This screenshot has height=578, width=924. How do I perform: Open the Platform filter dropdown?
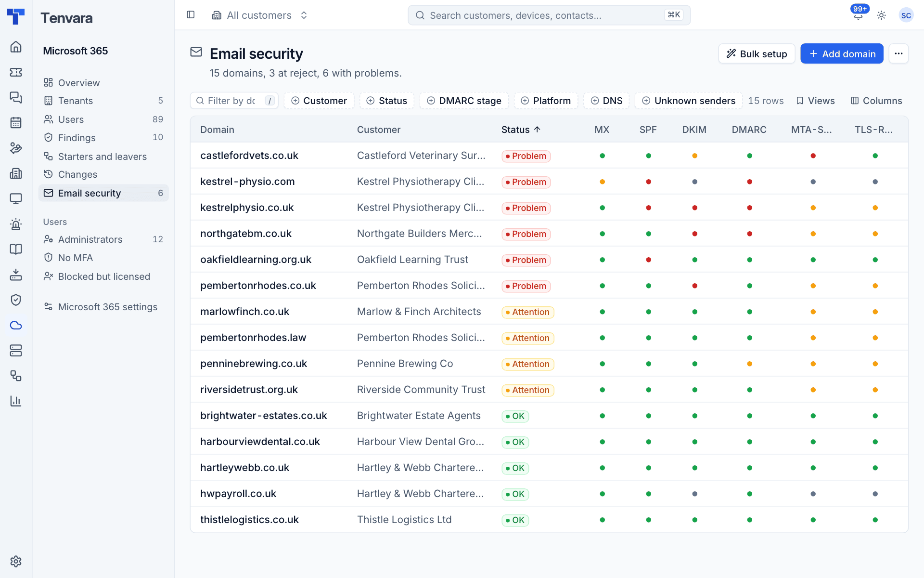[x=546, y=101]
